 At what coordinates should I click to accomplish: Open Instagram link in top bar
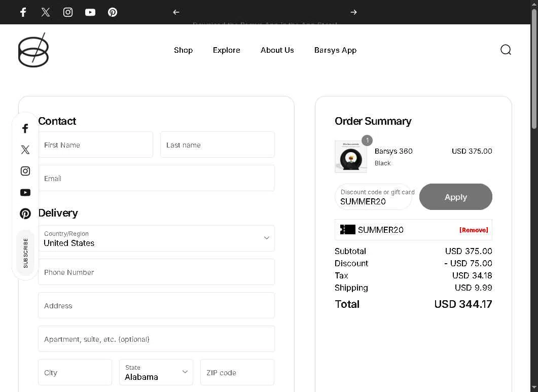[68, 12]
